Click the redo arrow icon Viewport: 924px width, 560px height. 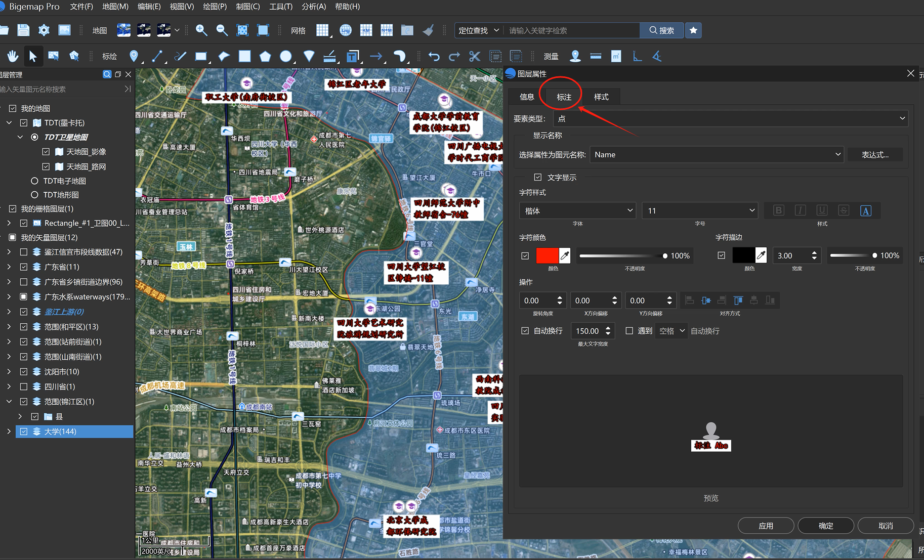[x=454, y=56]
